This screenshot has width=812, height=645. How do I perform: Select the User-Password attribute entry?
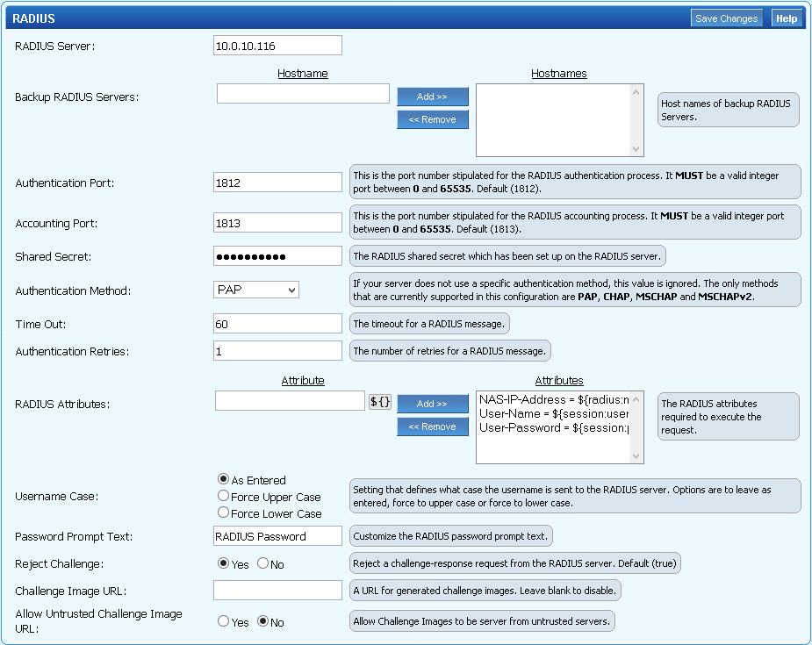tap(554, 427)
